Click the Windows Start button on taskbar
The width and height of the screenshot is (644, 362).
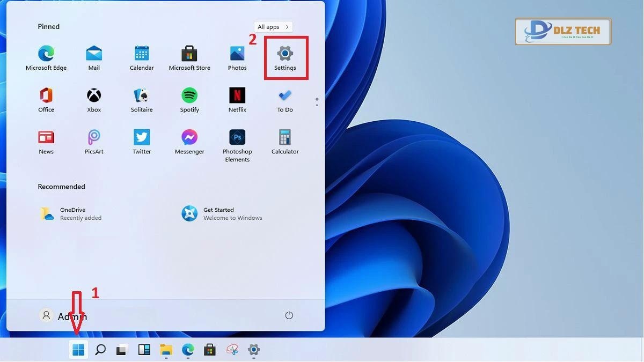(78, 350)
